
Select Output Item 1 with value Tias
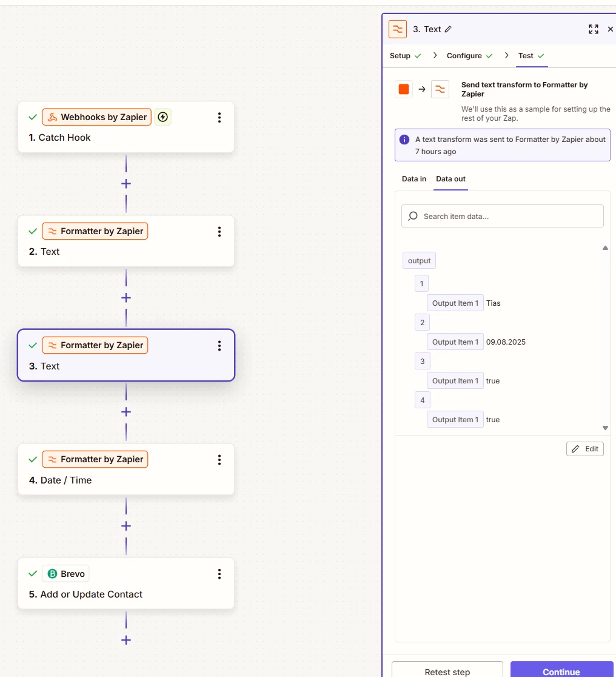455,303
